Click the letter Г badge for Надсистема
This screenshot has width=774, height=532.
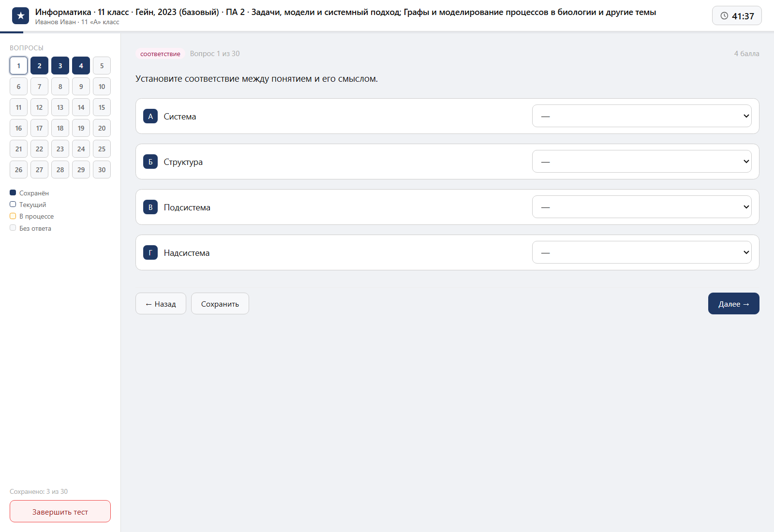click(x=150, y=252)
